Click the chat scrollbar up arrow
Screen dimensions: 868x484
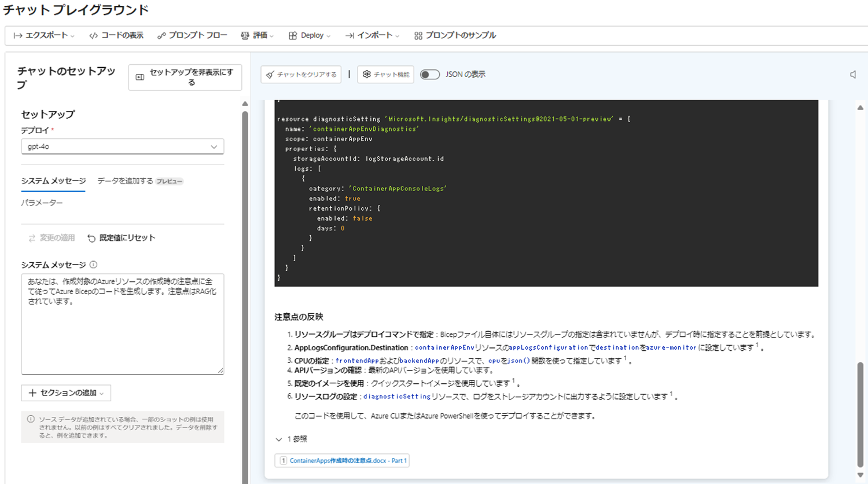[860, 107]
